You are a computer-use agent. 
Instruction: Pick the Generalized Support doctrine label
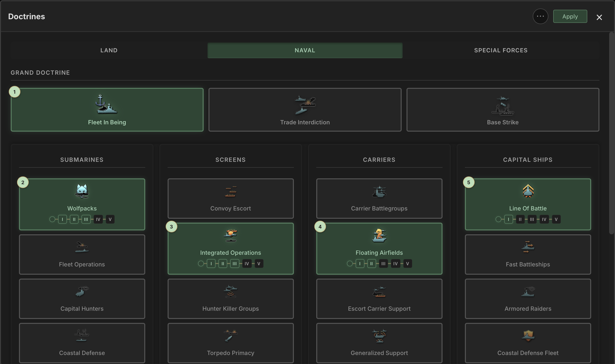pos(379,353)
